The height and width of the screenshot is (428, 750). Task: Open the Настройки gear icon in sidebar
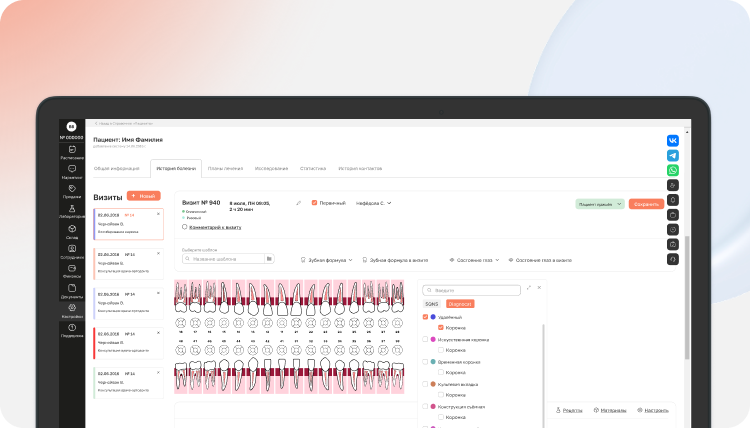pyautogui.click(x=72, y=308)
